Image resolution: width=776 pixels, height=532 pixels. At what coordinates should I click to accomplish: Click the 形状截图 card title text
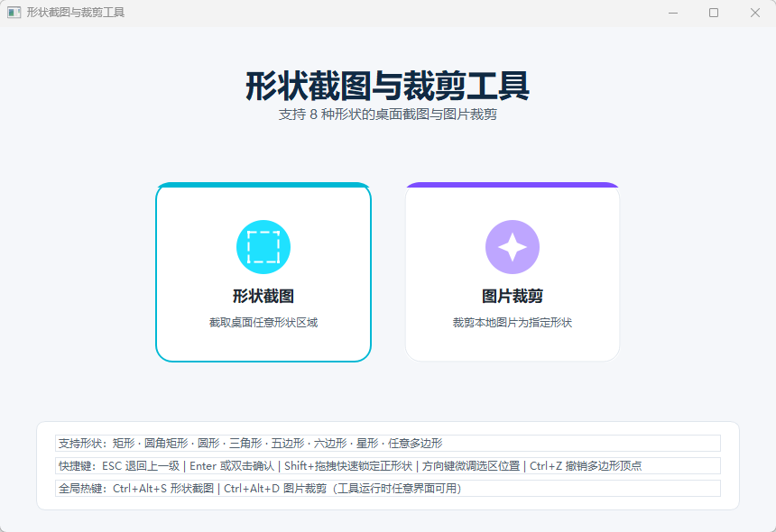[263, 296]
